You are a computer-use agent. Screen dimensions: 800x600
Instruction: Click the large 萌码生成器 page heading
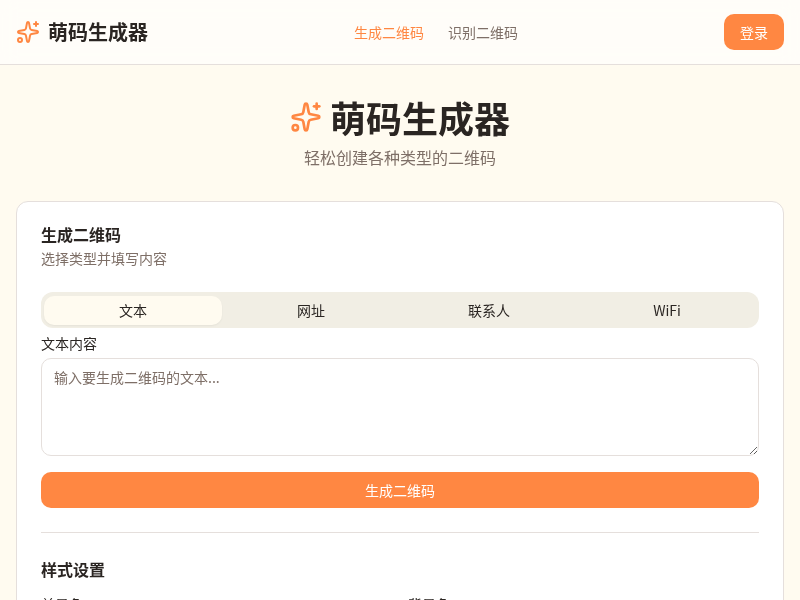420,120
